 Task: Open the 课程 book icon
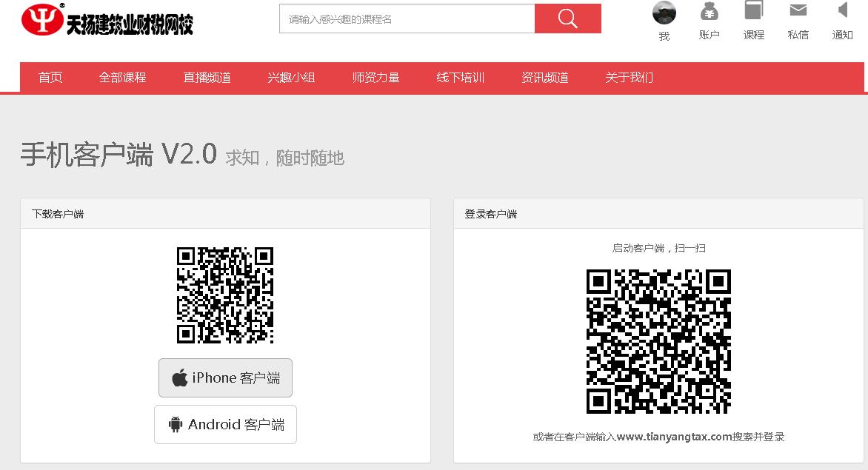(753, 11)
